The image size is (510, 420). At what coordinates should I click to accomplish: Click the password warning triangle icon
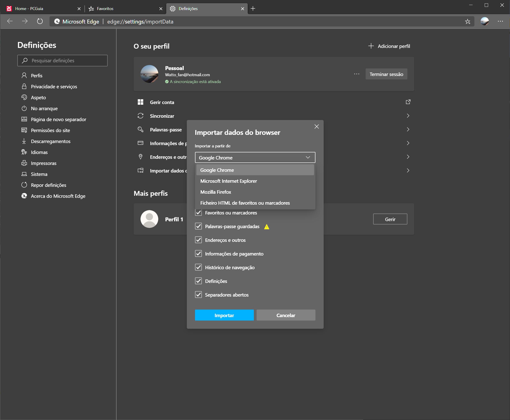coord(266,227)
